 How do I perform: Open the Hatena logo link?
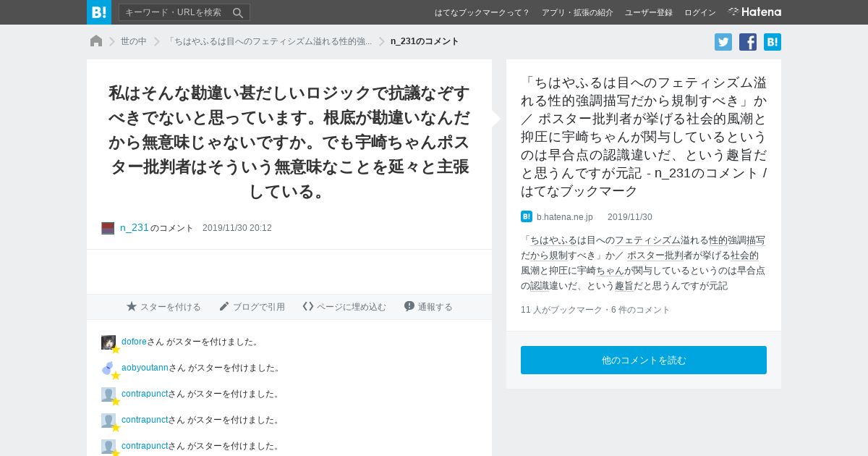[x=754, y=12]
